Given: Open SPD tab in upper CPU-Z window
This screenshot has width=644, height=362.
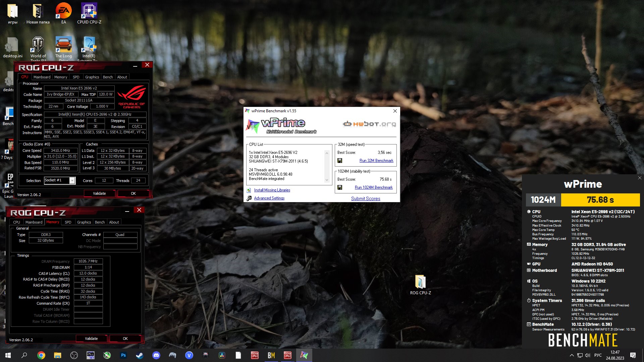Looking at the screenshot, I should [x=76, y=77].
